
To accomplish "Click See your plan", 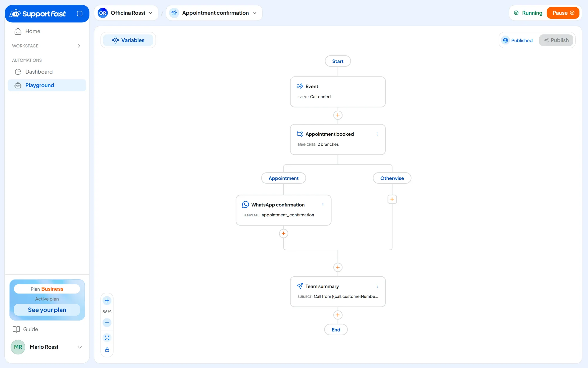I will pyautogui.click(x=47, y=310).
